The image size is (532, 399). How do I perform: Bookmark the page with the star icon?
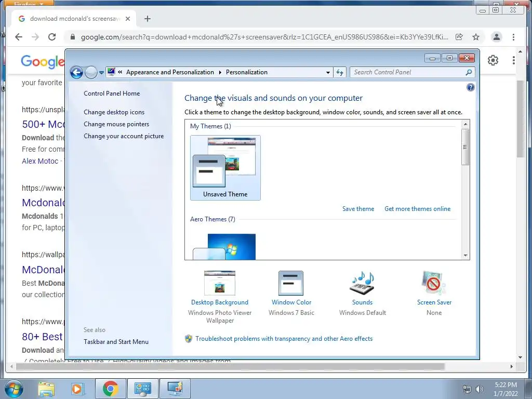pos(476,37)
